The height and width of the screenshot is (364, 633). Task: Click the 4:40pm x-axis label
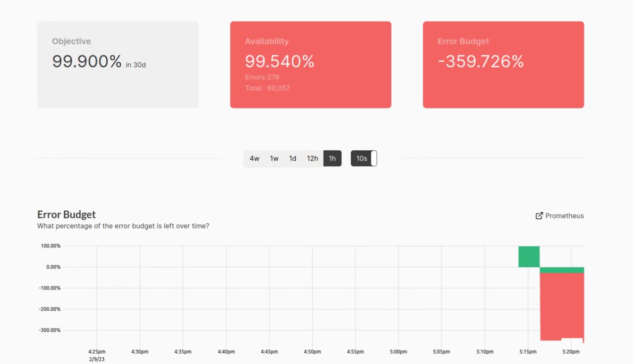click(226, 352)
